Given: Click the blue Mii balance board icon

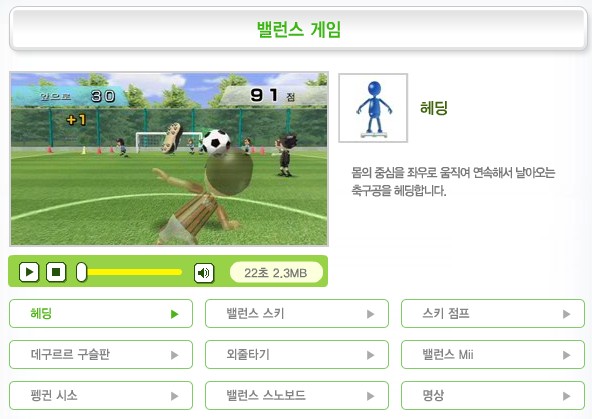Looking at the screenshot, I should coord(373,108).
